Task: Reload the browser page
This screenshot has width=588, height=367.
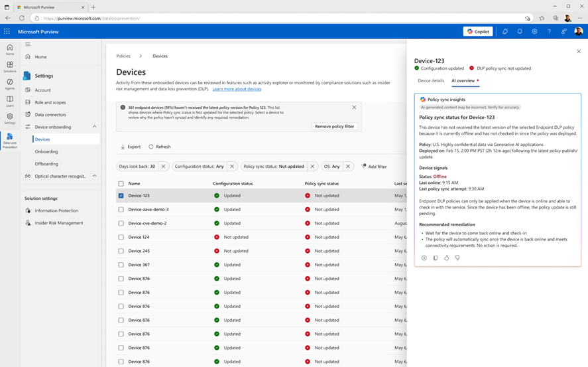Action: [x=22, y=18]
